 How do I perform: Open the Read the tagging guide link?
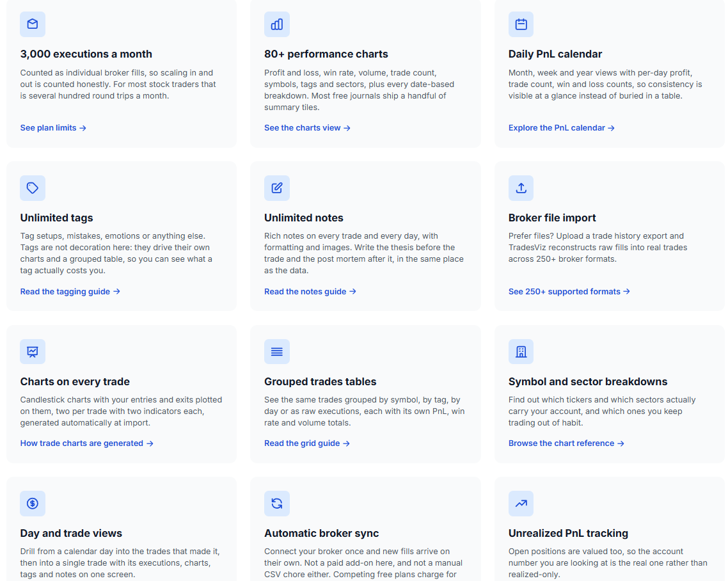tap(70, 292)
